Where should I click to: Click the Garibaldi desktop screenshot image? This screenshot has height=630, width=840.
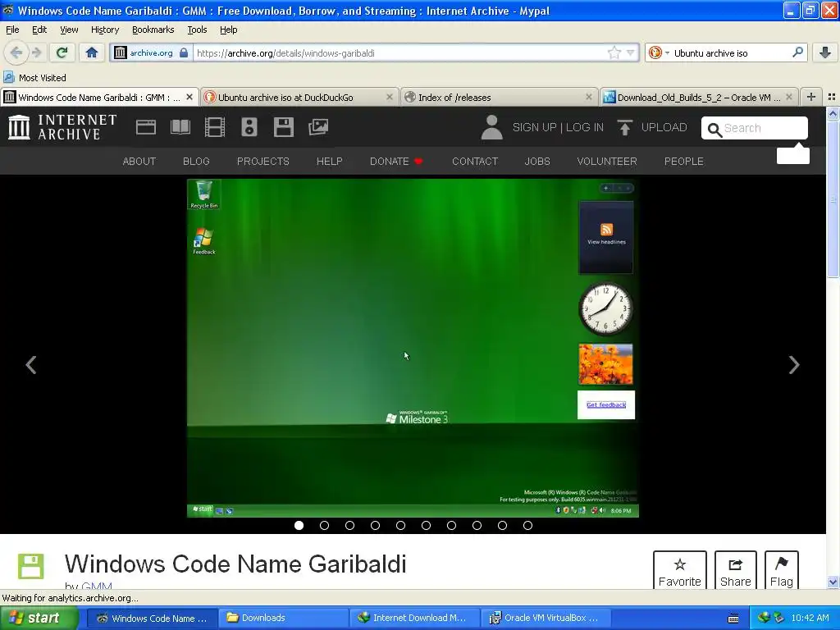413,348
